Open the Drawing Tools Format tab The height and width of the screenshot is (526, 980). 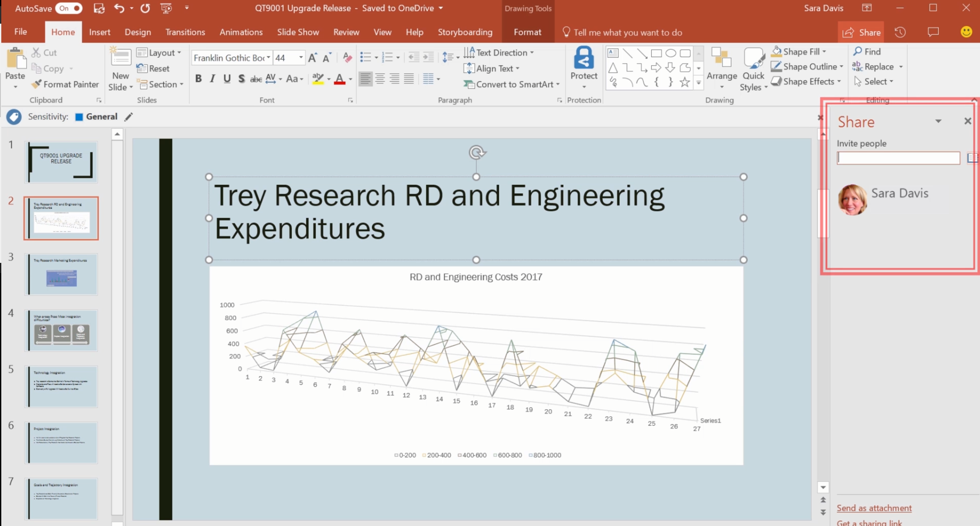coord(527,32)
